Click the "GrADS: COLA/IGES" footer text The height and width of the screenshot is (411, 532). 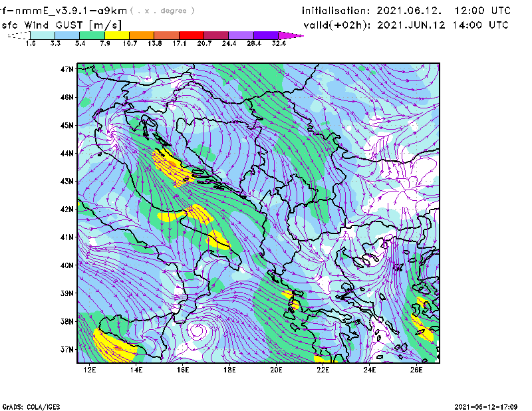coord(31,407)
